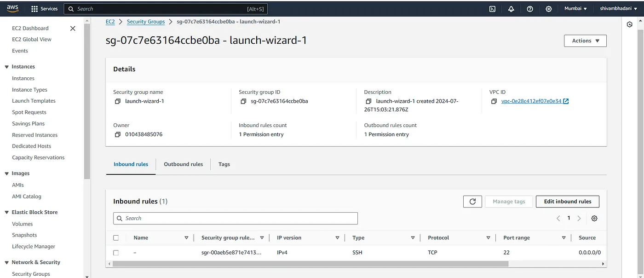Viewport: 644px width, 278px height.
Task: Copy the VPC ID
Action: click(494, 101)
